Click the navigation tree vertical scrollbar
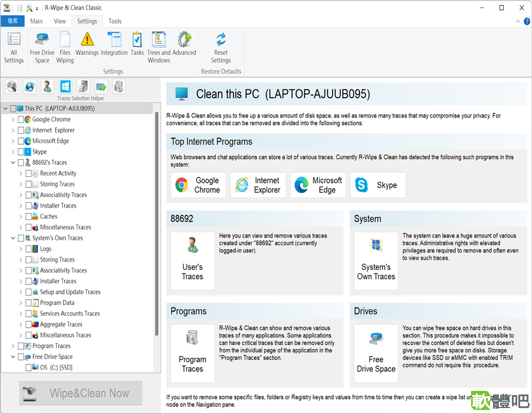The image size is (532, 414). click(x=157, y=224)
